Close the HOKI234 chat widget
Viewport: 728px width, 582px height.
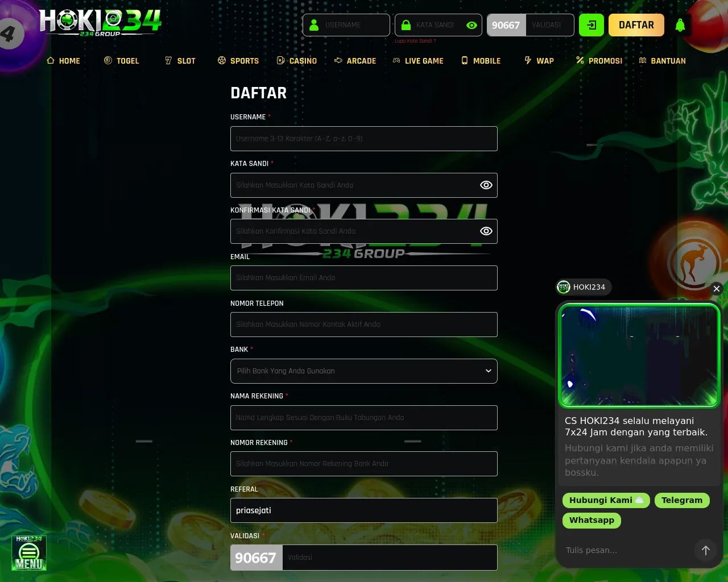tap(717, 289)
